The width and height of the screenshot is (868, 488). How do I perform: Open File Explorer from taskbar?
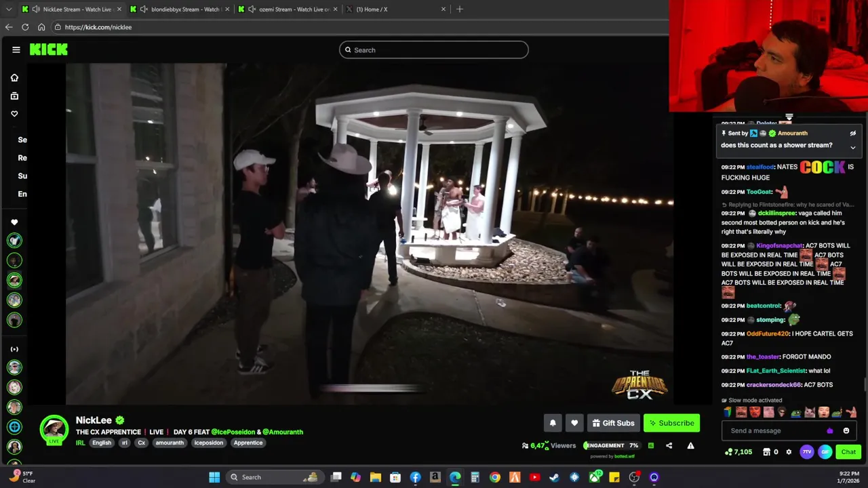tap(376, 477)
